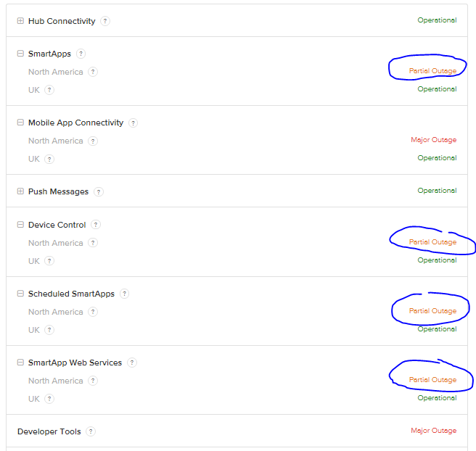The image size is (476, 451).
Task: Click help icon next to SmartApp Web Services
Action: pos(132,363)
